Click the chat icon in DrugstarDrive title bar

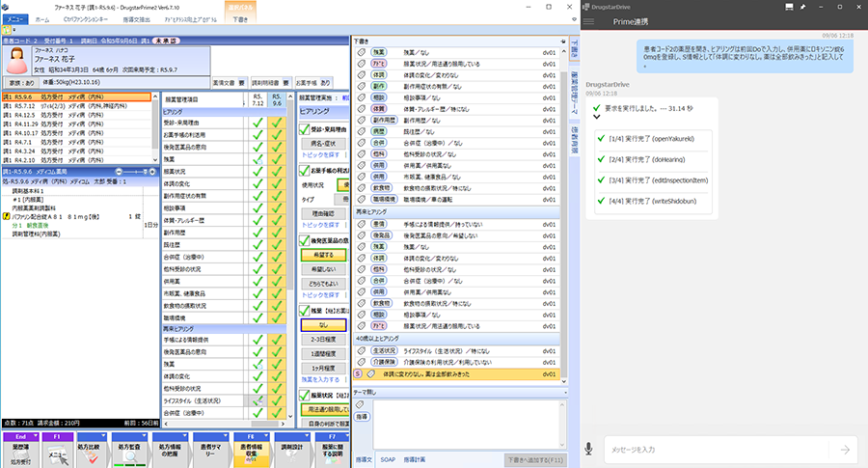(x=789, y=7)
